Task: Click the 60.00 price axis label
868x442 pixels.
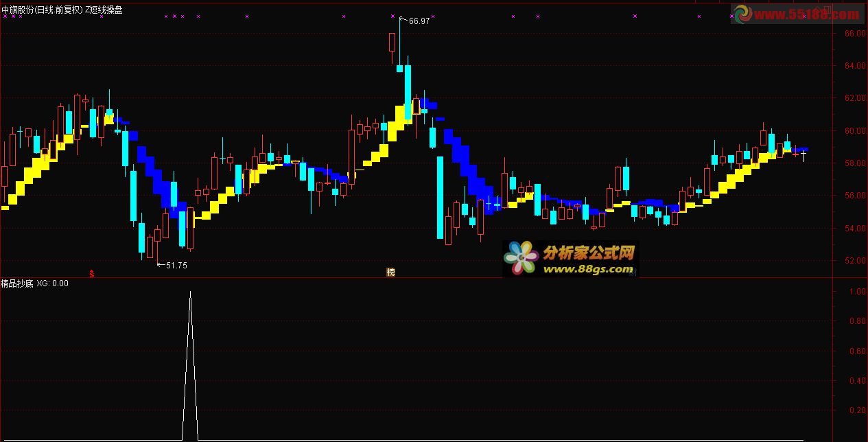Action: (854, 130)
